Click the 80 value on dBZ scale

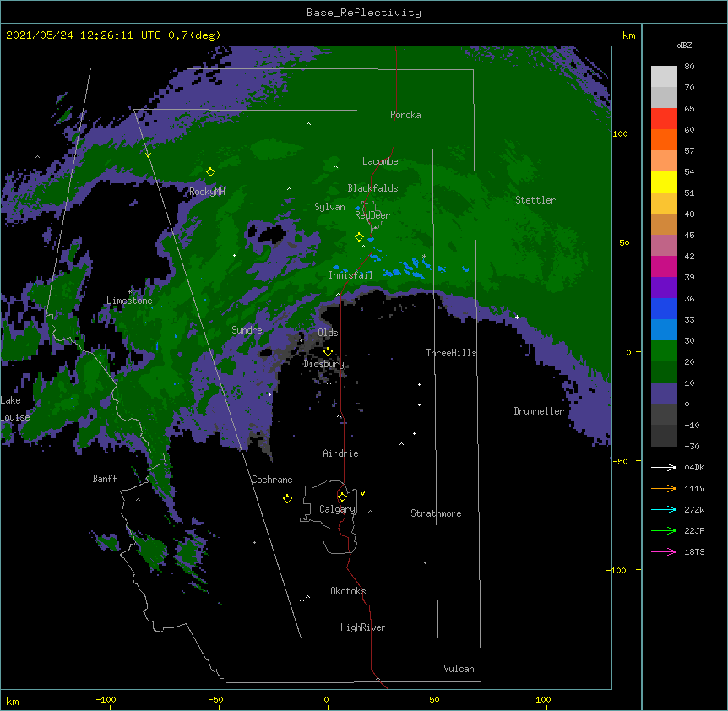[689, 67]
